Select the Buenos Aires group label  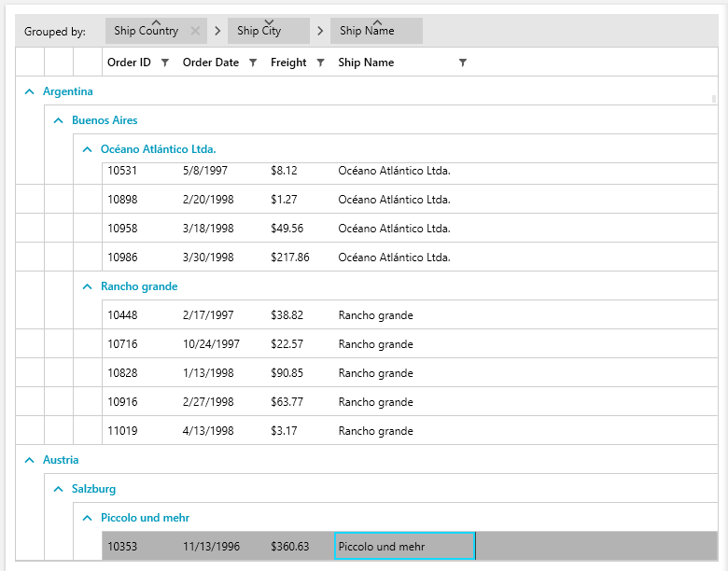(x=105, y=120)
